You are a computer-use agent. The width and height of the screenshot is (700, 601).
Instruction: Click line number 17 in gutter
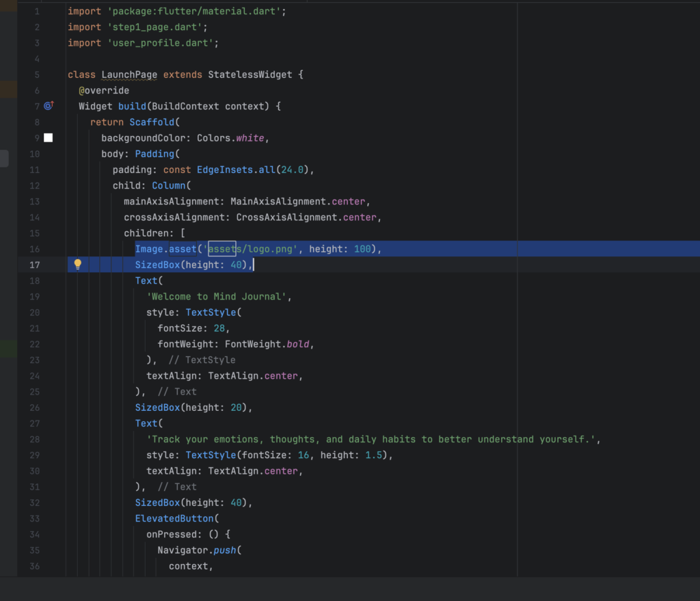coord(34,265)
